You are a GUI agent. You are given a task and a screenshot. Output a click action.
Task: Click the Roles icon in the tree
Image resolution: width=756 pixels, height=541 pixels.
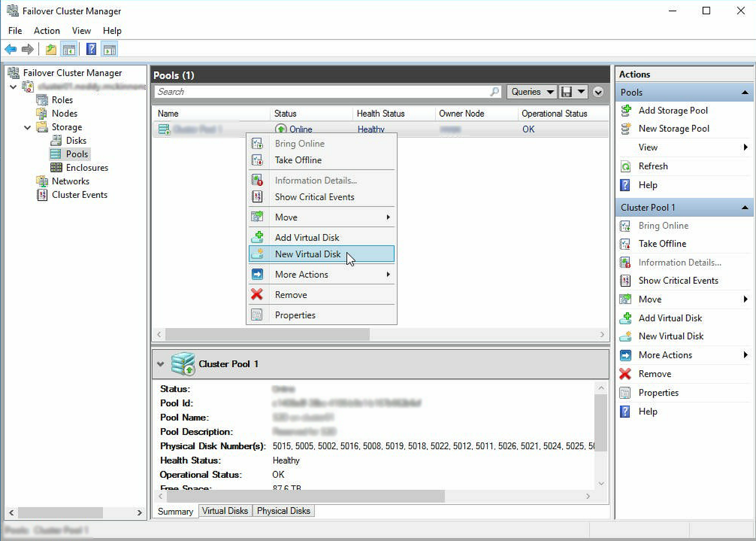tap(42, 100)
